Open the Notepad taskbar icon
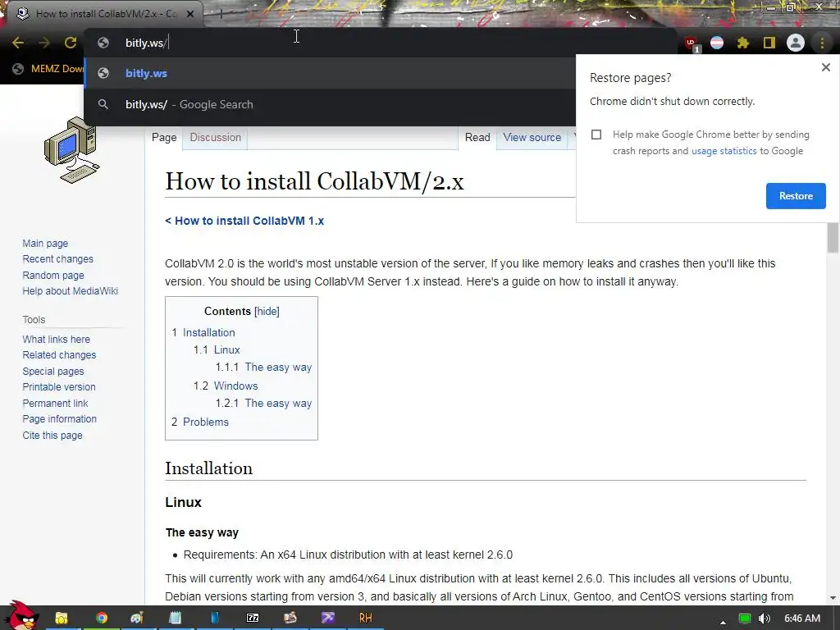This screenshot has height=630, width=840. pyautogui.click(x=176, y=619)
